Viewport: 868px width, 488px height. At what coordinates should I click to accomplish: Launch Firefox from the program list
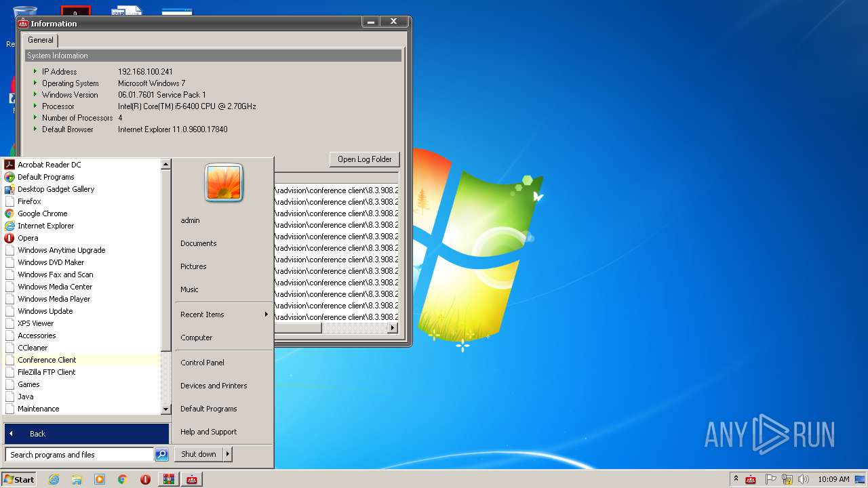[29, 201]
